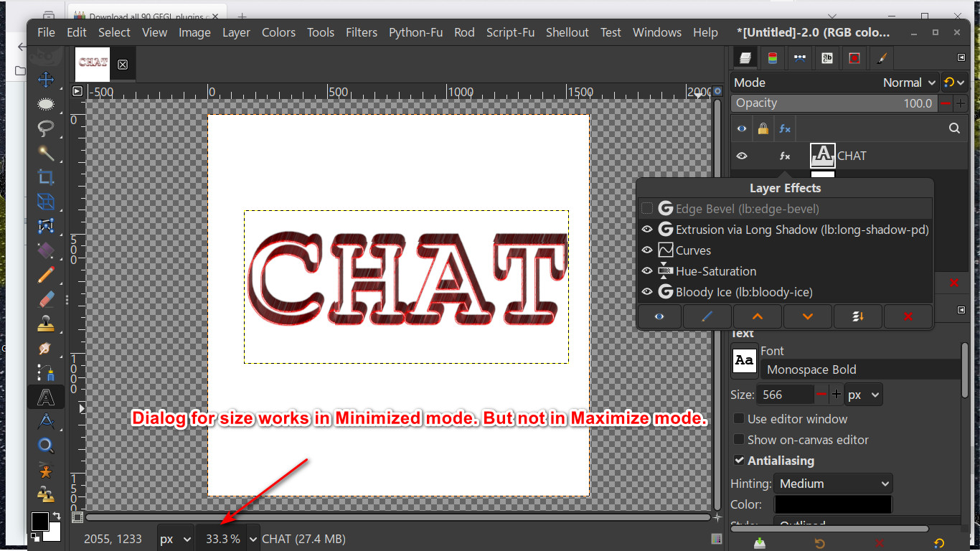Select the Eraser tool
This screenshot has width=980, height=551.
[x=46, y=299]
